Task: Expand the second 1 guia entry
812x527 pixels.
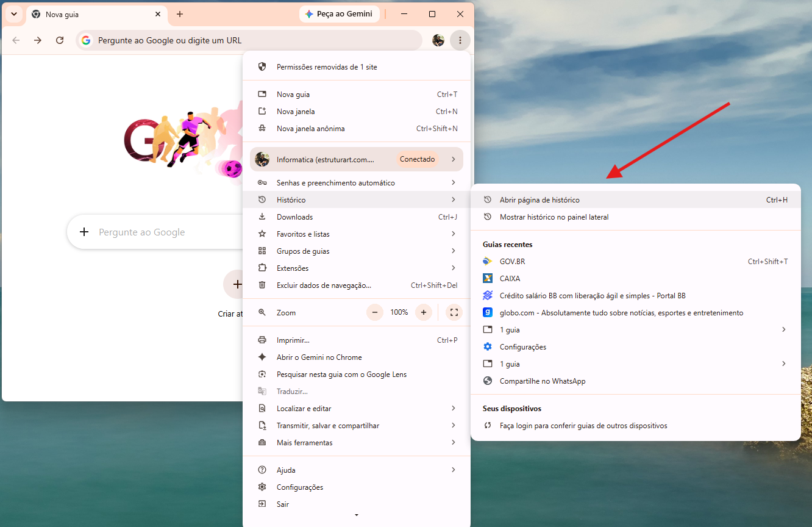Action: 636,364
